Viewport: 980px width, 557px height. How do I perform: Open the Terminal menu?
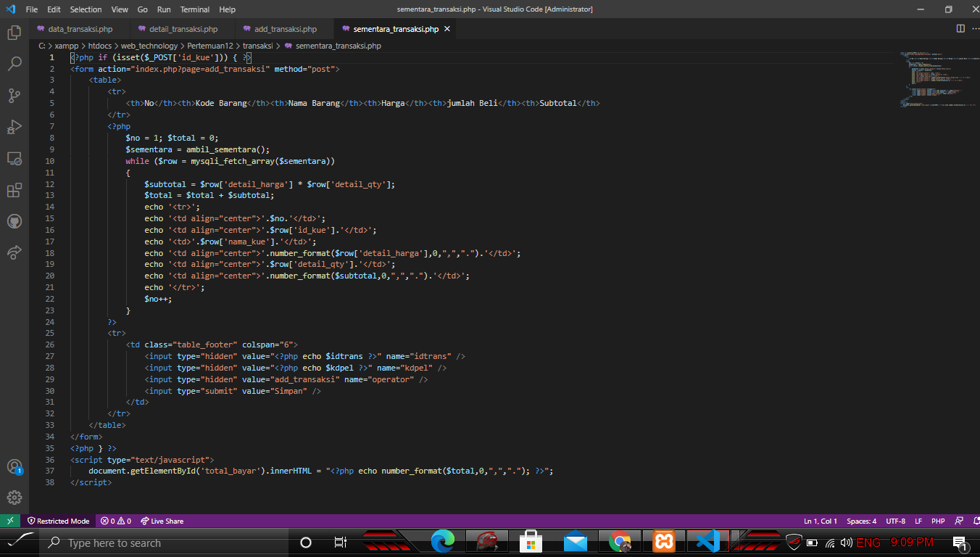(195, 9)
